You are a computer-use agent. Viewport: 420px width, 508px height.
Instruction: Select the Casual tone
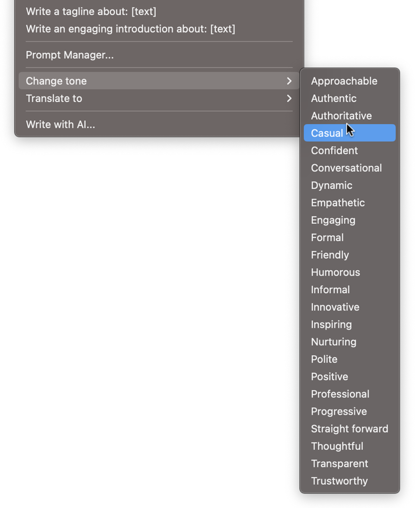pos(349,133)
